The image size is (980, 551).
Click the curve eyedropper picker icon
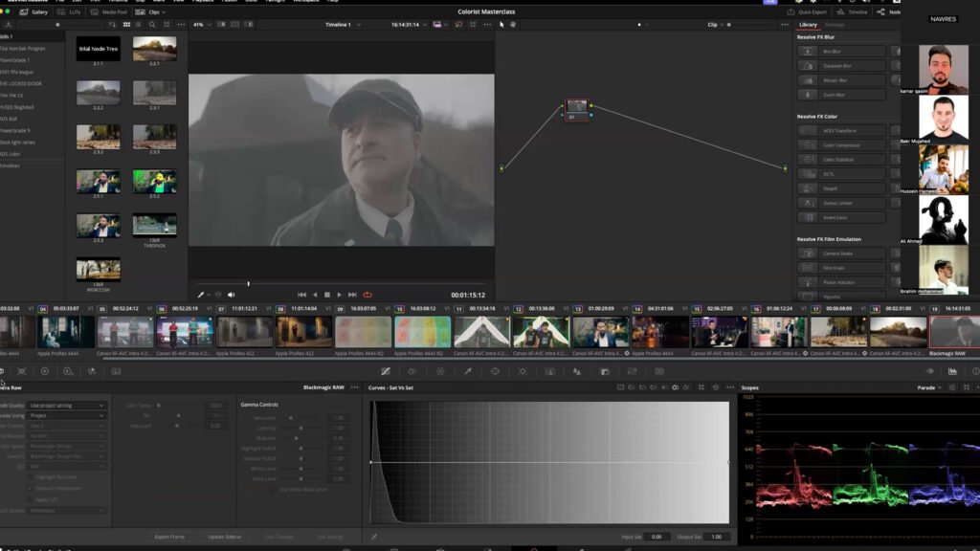point(374,537)
